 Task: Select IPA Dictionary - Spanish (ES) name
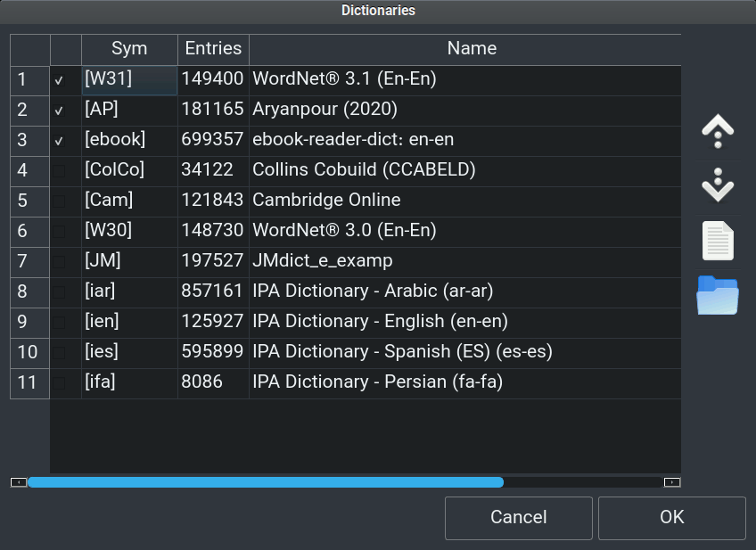tap(465, 353)
